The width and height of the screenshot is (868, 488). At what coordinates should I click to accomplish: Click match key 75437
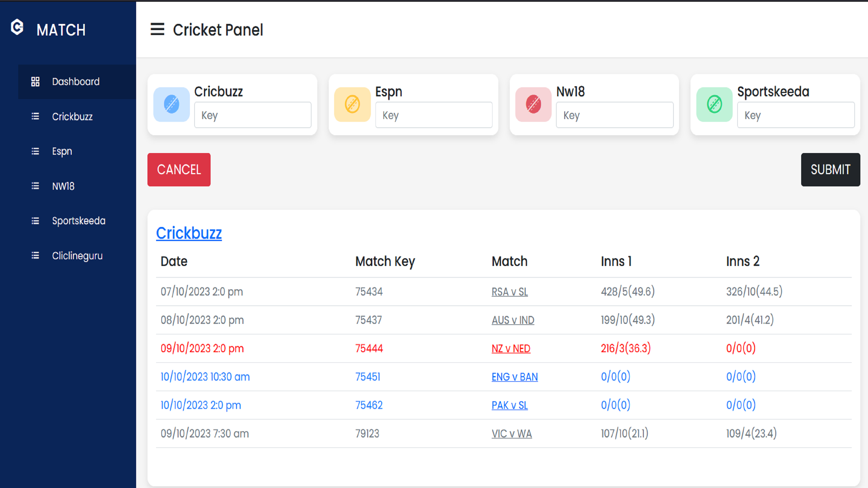[369, 320]
